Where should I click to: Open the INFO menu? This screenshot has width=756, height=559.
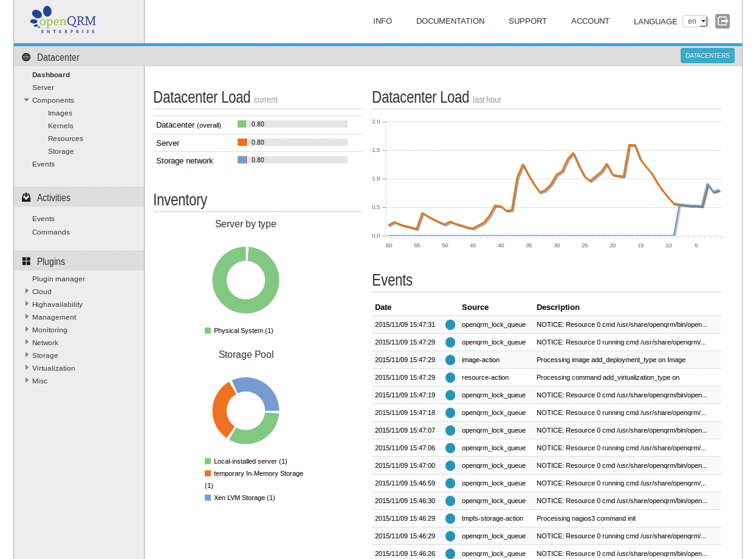382,21
